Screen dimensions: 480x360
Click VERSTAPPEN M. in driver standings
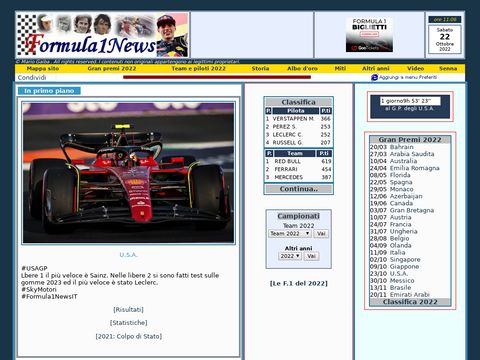pyautogui.click(x=293, y=119)
